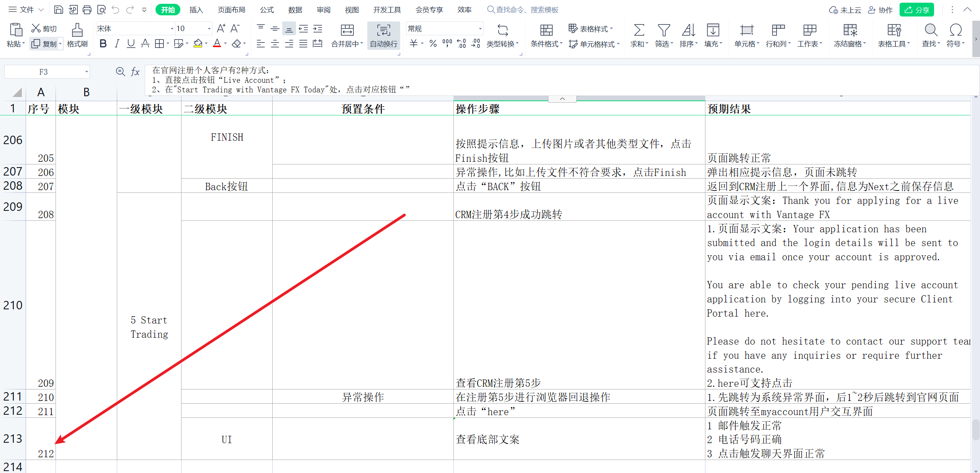Viewport: 980px width, 473px height.
Task: Expand the Name Box F3 dropdown
Action: click(87, 72)
